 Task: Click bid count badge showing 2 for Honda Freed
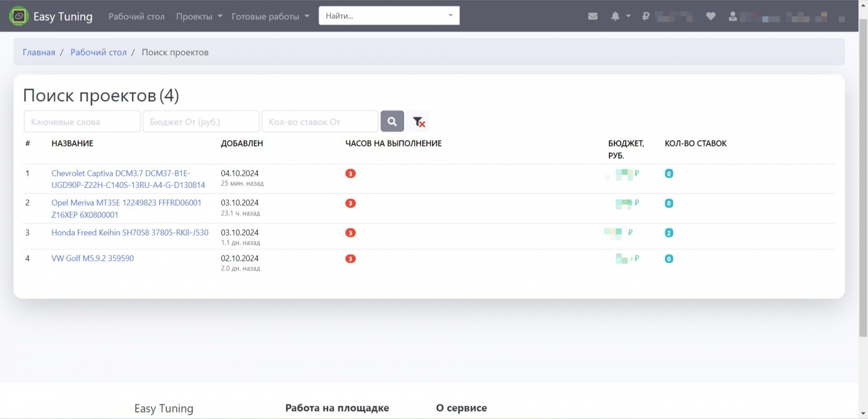pyautogui.click(x=669, y=233)
